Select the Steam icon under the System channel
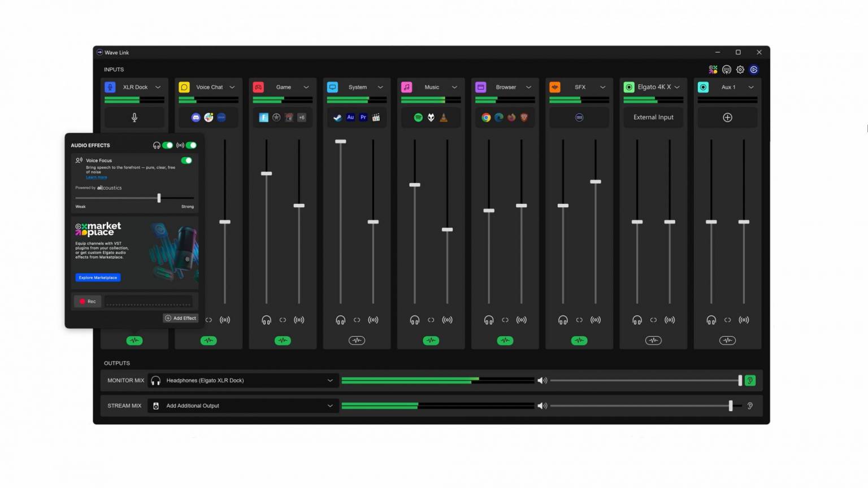The height and width of the screenshot is (488, 868). click(337, 117)
